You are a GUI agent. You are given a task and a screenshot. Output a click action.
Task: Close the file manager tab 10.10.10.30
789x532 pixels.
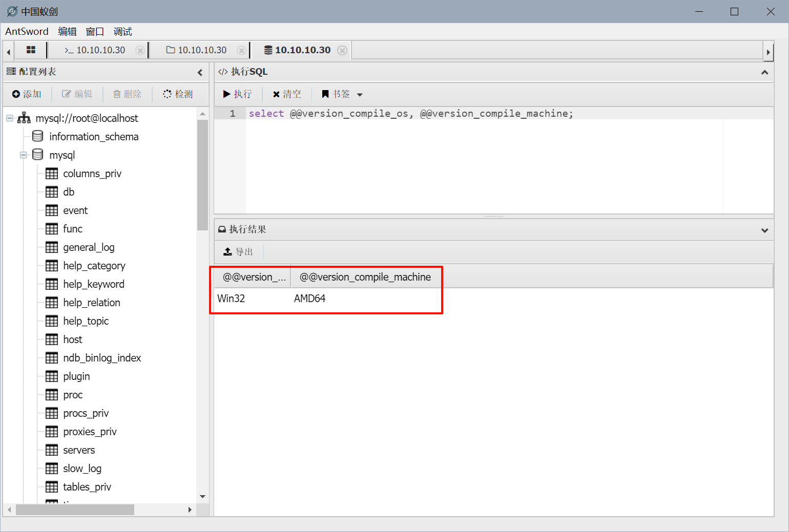pyautogui.click(x=241, y=51)
